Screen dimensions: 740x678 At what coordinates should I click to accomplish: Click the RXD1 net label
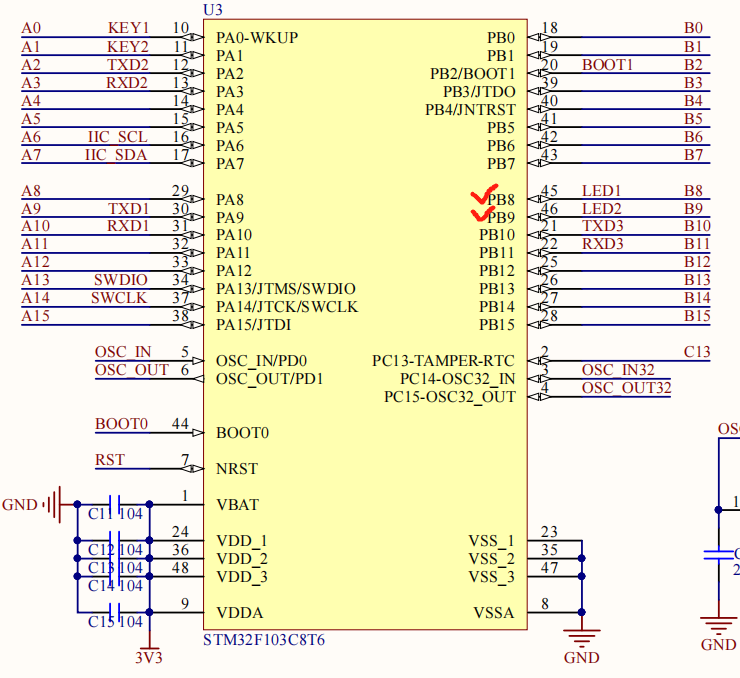[128, 226]
